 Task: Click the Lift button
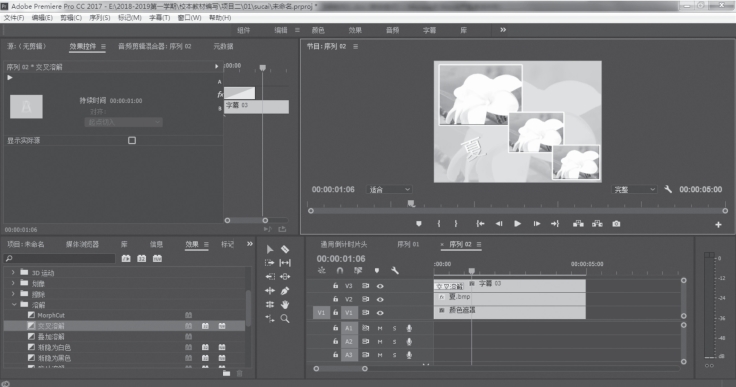[x=578, y=224]
